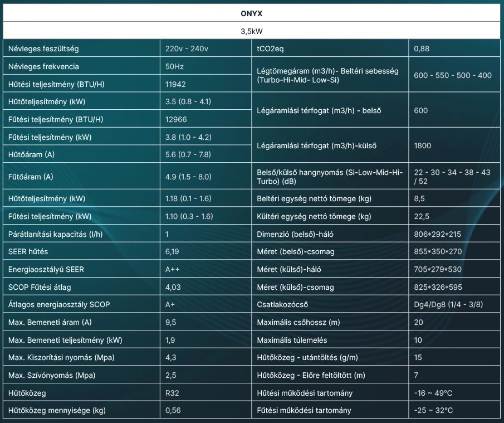This screenshot has height=423, width=504.
Task: Click the SCOP Fűtési átlag label
Action: 40,287
